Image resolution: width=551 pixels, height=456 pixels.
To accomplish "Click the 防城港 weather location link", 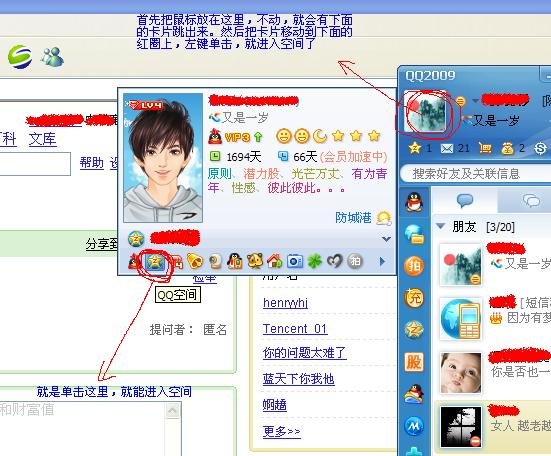I will point(353,218).
